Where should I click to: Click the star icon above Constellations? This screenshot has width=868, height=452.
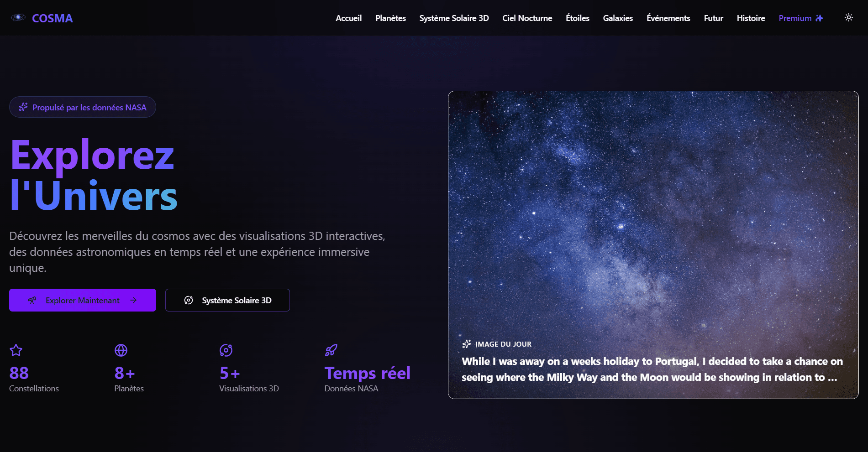[16, 350]
